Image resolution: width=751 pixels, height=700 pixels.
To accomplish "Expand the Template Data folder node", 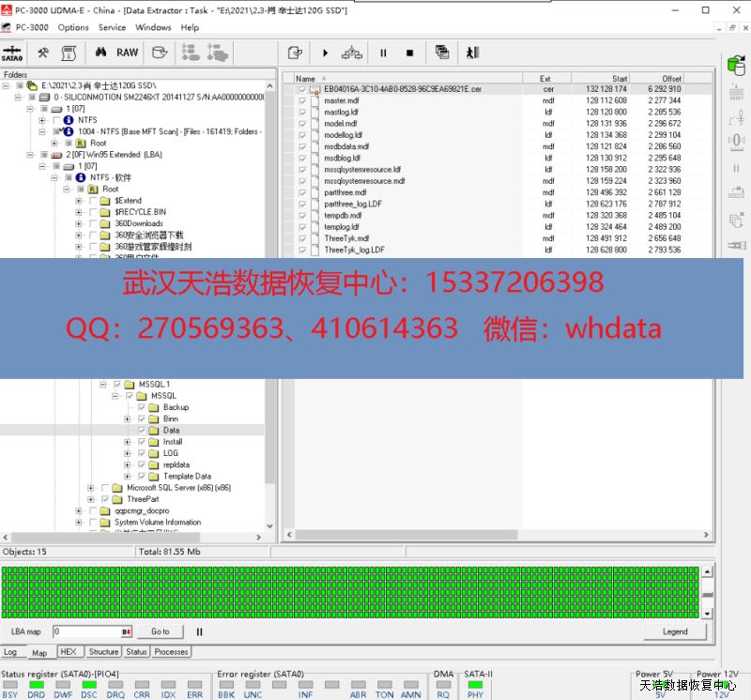I will click(x=127, y=477).
